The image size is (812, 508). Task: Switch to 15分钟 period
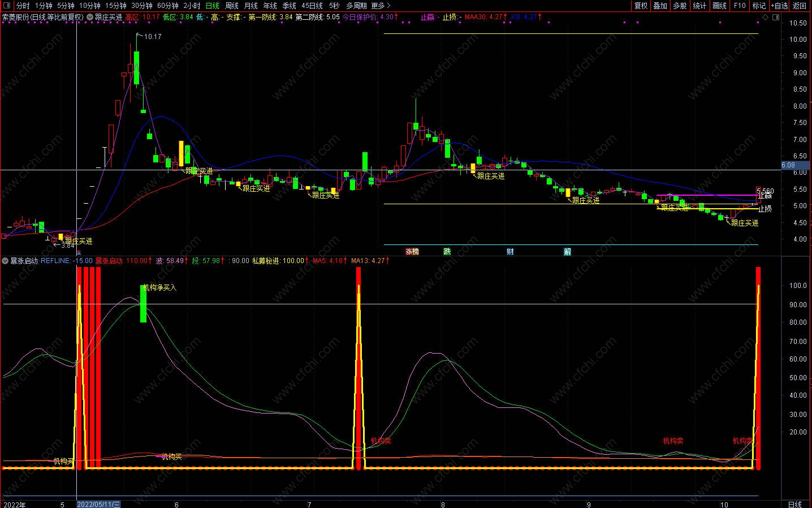click(116, 6)
